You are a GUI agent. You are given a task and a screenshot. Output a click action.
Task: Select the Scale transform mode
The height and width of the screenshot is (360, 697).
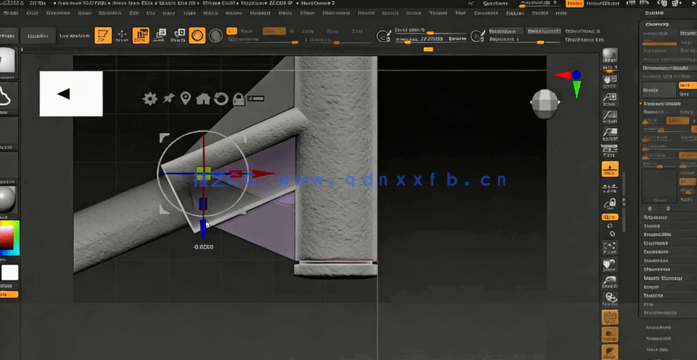[x=160, y=35]
